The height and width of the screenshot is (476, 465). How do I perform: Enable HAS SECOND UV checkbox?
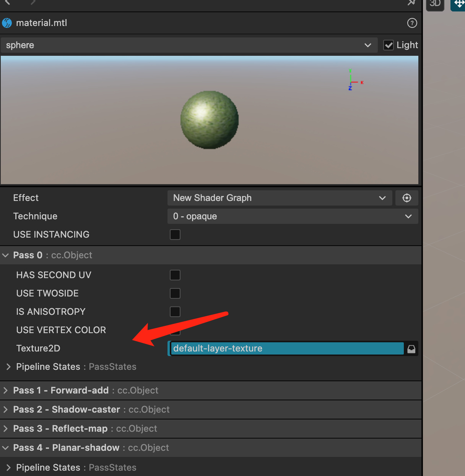(175, 275)
